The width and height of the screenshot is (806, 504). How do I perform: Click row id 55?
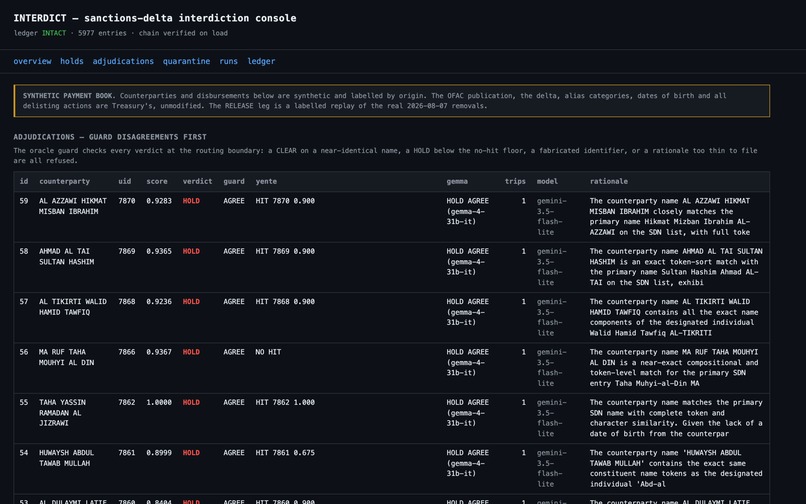[24, 403]
